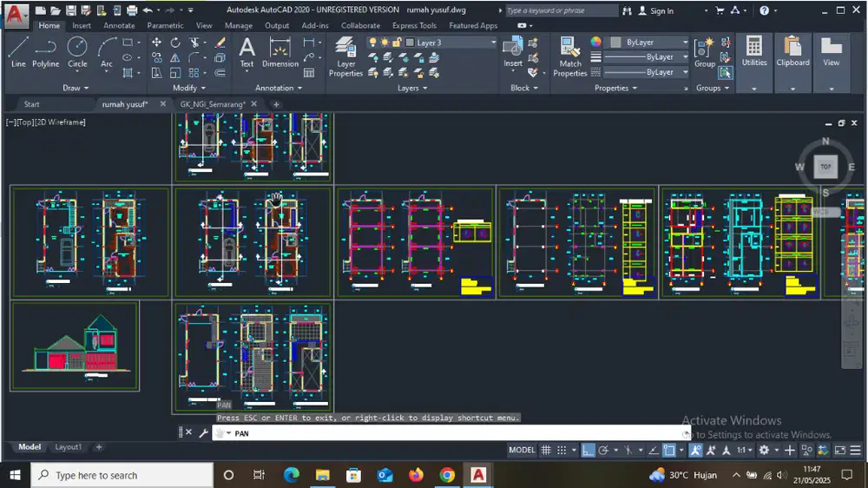868x488 pixels.
Task: Open the Express Tools ribbon tab
Action: 414,25
